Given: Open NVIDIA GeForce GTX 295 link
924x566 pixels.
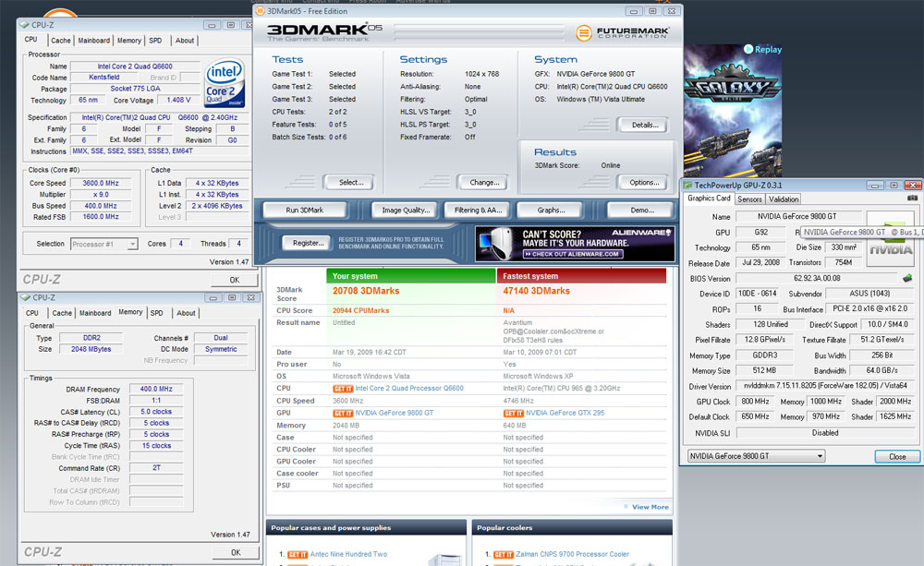Looking at the screenshot, I should click(565, 414).
